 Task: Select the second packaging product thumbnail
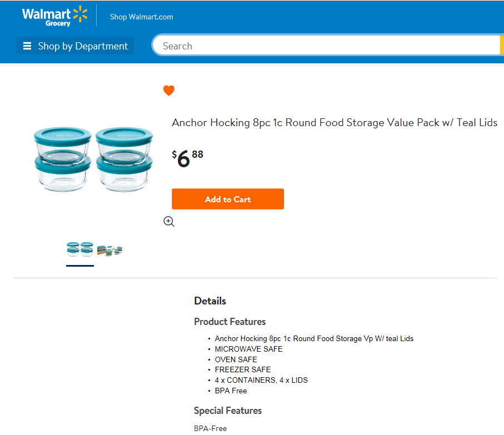pos(109,250)
